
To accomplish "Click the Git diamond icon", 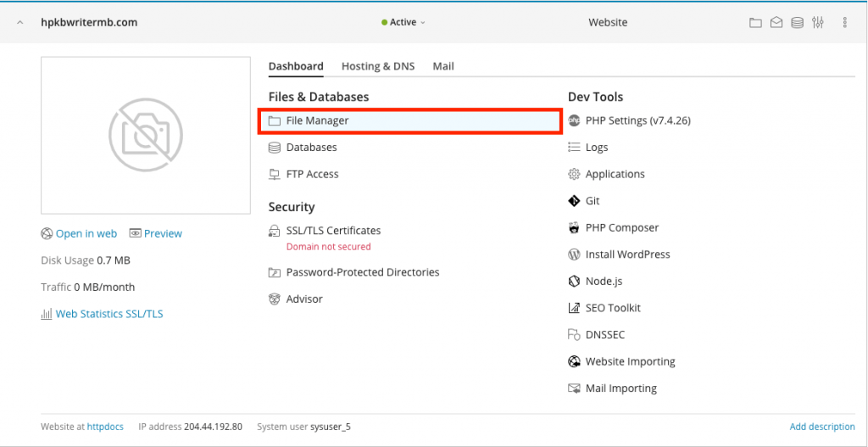I will 574,201.
